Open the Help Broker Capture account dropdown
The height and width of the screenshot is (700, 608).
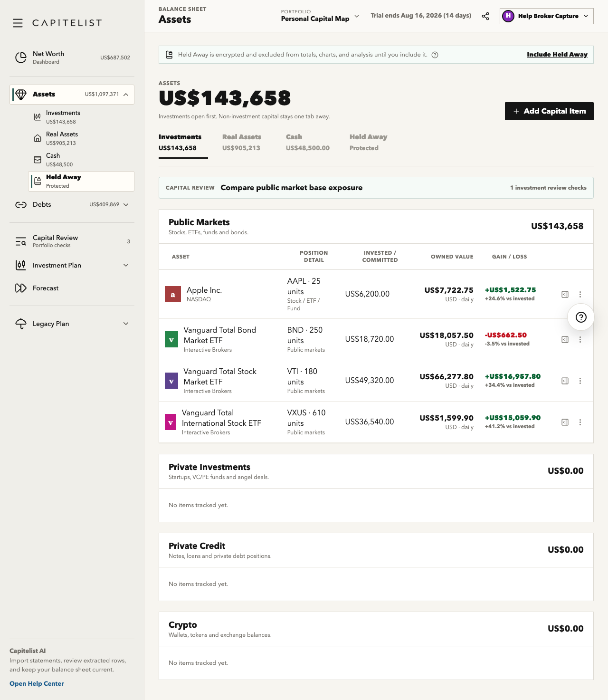click(x=547, y=16)
